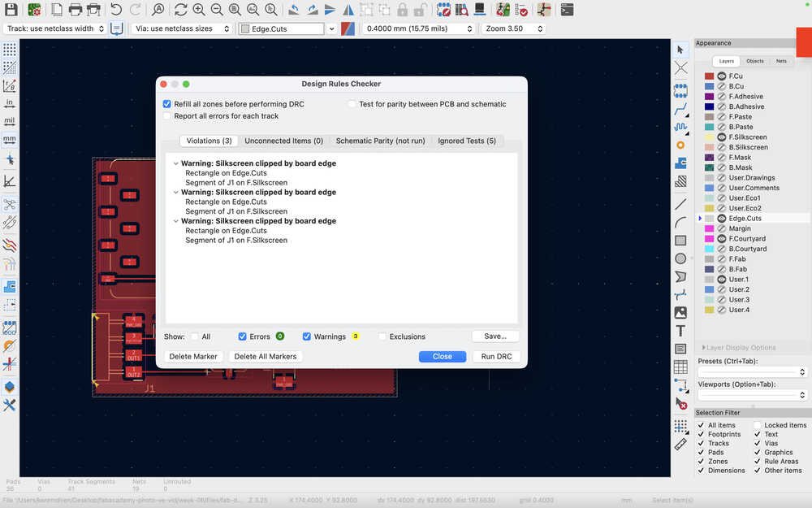Click the Save board icon
Image resolution: width=812 pixels, height=508 pixels.
(11, 9)
